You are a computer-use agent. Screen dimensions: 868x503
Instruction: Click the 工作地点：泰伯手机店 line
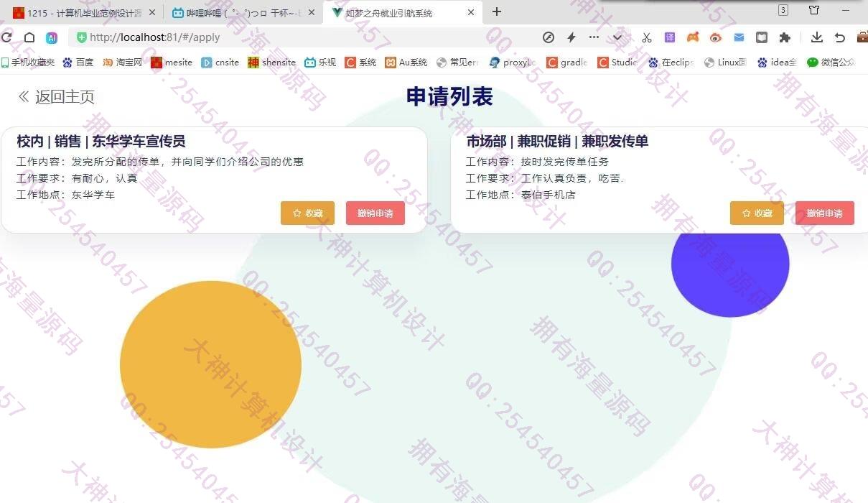[521, 195]
